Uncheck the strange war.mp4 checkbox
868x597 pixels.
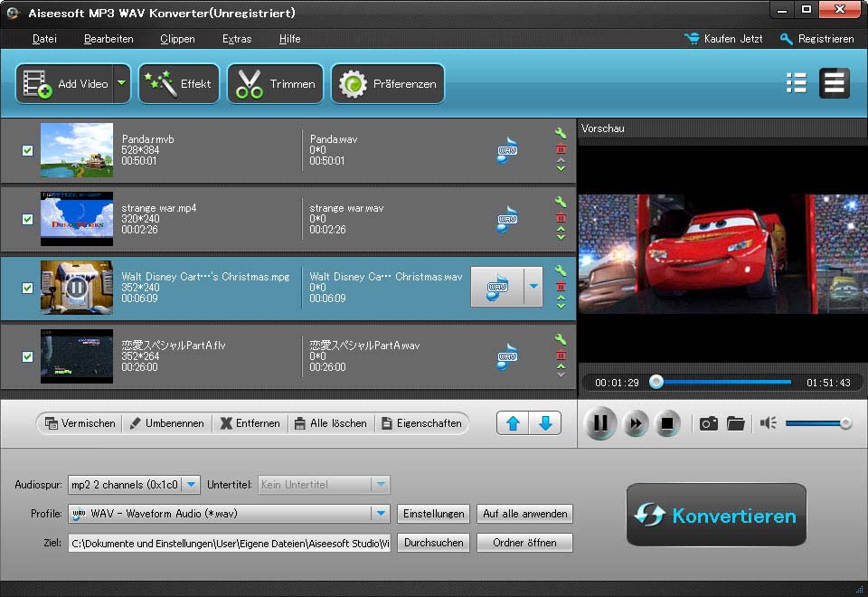coord(27,219)
